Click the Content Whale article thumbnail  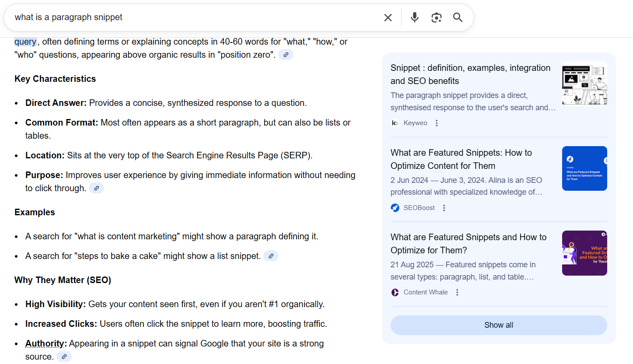point(584,253)
